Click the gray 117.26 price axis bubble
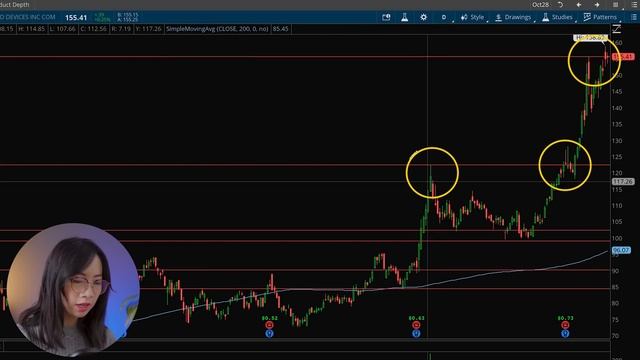Screen dimensions: 640x360 622,181
